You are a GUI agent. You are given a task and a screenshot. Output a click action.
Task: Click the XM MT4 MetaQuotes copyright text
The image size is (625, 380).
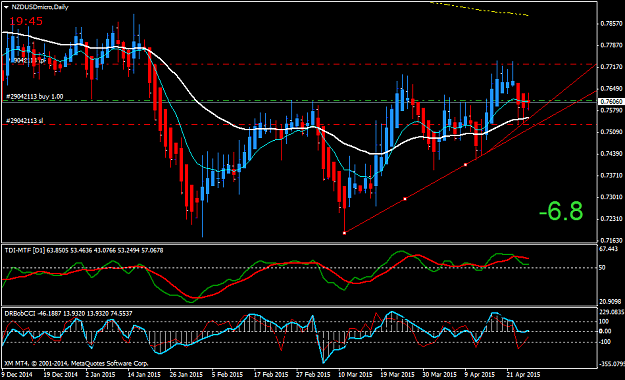[76, 363]
